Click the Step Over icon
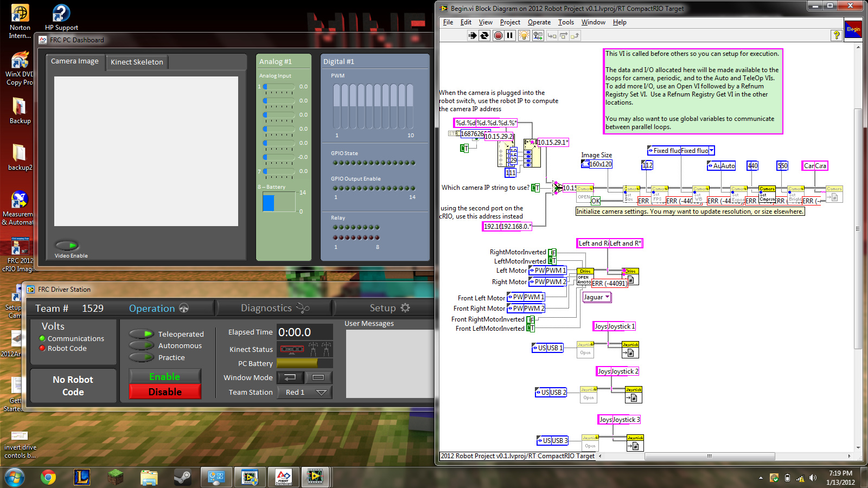Viewport: 868px width, 488px height. click(564, 36)
